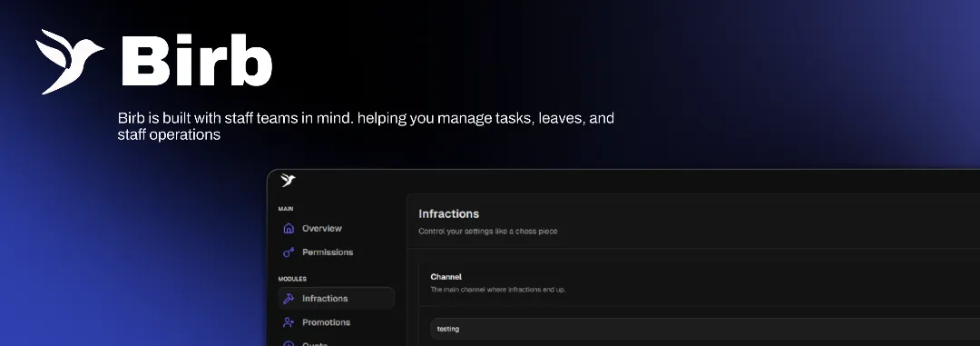The height and width of the screenshot is (346, 980).
Task: Click "The main channel where infractions end up." description
Action: [498, 290]
